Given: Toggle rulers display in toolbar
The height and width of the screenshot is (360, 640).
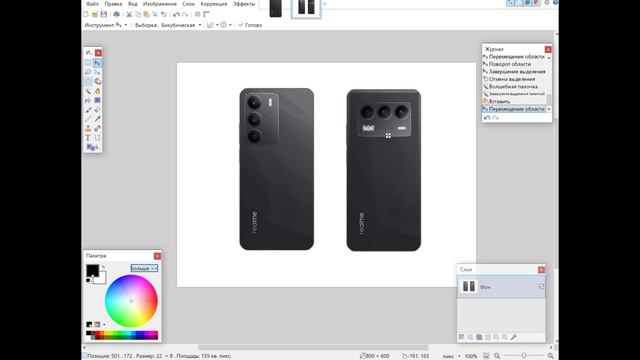Looking at the screenshot, I should [207, 14].
